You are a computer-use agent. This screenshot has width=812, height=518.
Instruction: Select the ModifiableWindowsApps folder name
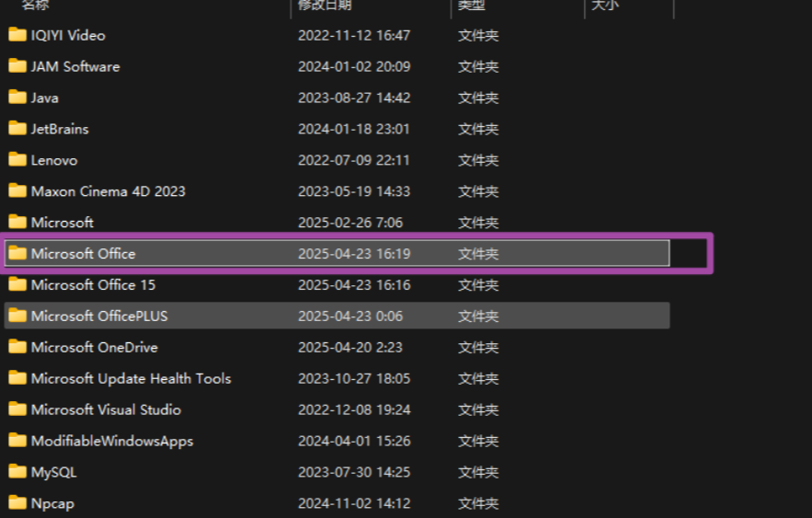tap(112, 442)
